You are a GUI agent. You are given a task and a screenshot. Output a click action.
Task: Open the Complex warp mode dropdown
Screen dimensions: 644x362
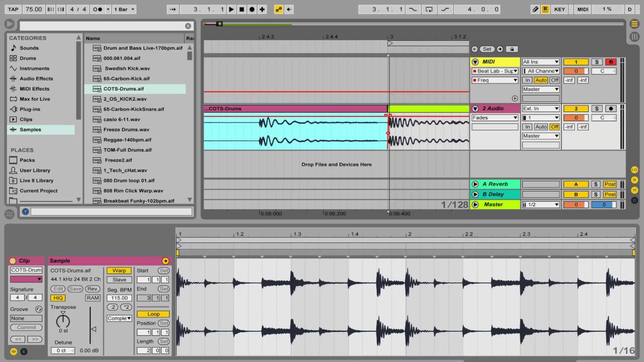point(119,318)
